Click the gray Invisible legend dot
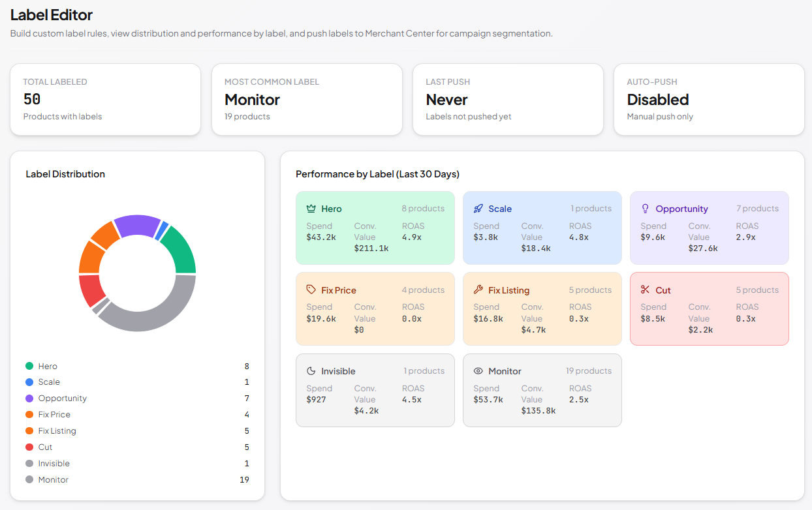This screenshot has height=510, width=812. coord(29,464)
